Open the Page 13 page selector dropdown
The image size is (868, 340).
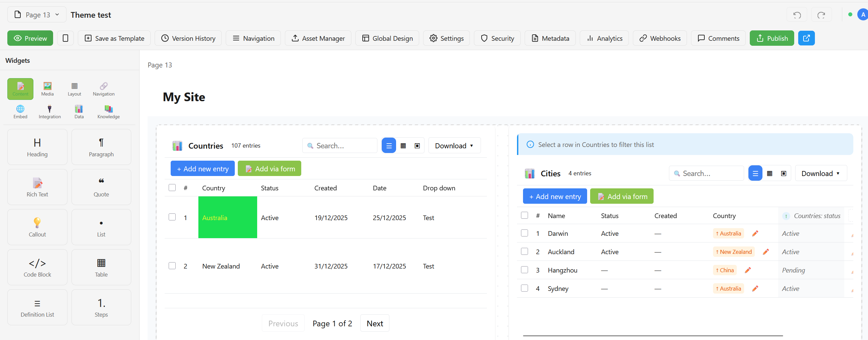pyautogui.click(x=37, y=14)
